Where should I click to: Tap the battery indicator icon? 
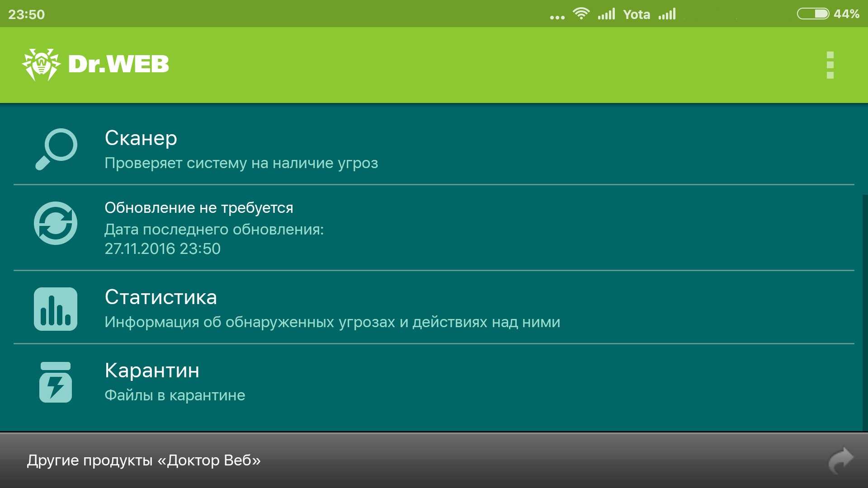[812, 14]
